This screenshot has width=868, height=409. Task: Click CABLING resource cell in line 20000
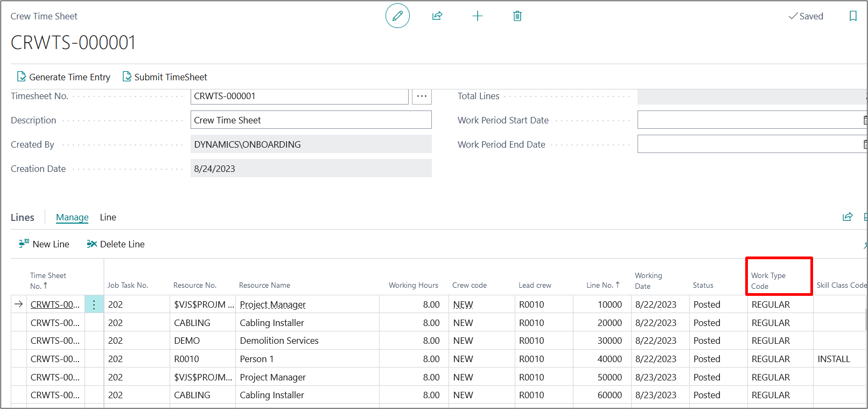(x=202, y=323)
